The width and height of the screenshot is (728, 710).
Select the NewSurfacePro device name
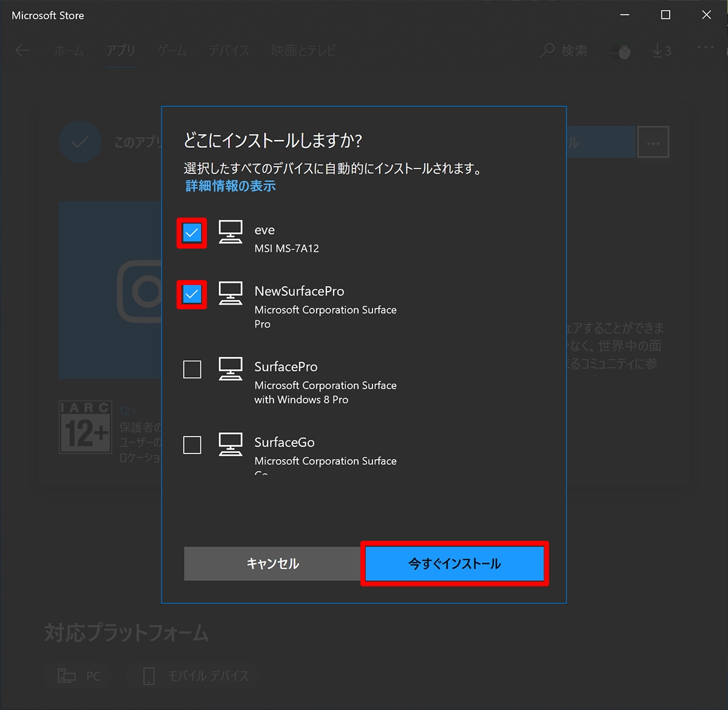tap(300, 291)
